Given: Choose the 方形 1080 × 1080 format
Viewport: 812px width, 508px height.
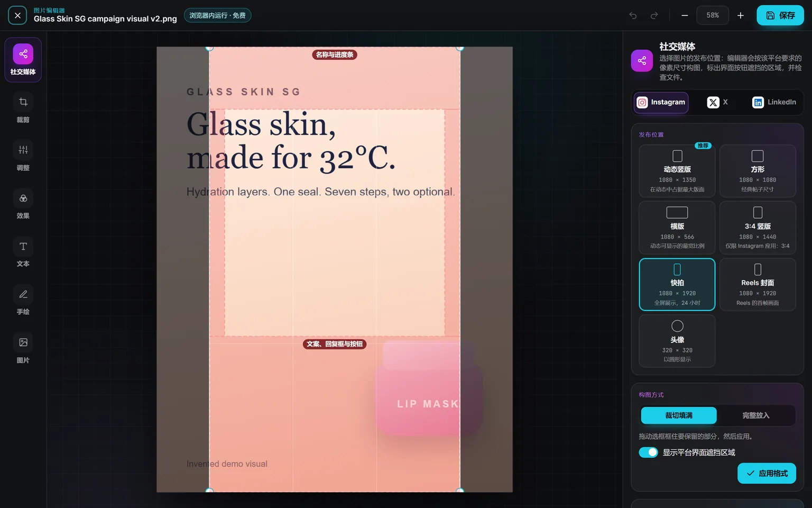Looking at the screenshot, I should click(x=758, y=171).
